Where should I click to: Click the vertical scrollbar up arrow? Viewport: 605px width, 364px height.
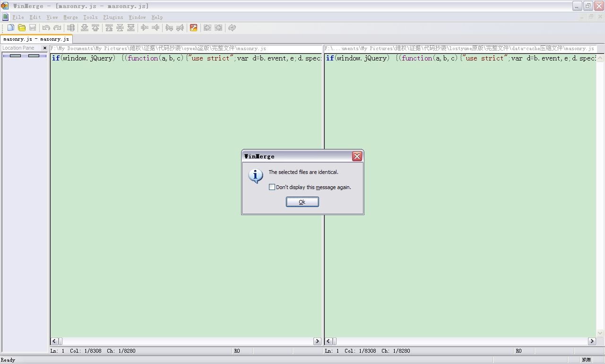tap(600, 58)
